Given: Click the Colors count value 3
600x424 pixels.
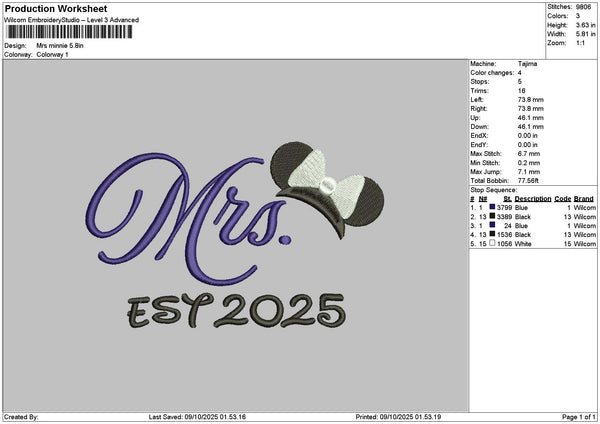Looking at the screenshot, I should (578, 16).
